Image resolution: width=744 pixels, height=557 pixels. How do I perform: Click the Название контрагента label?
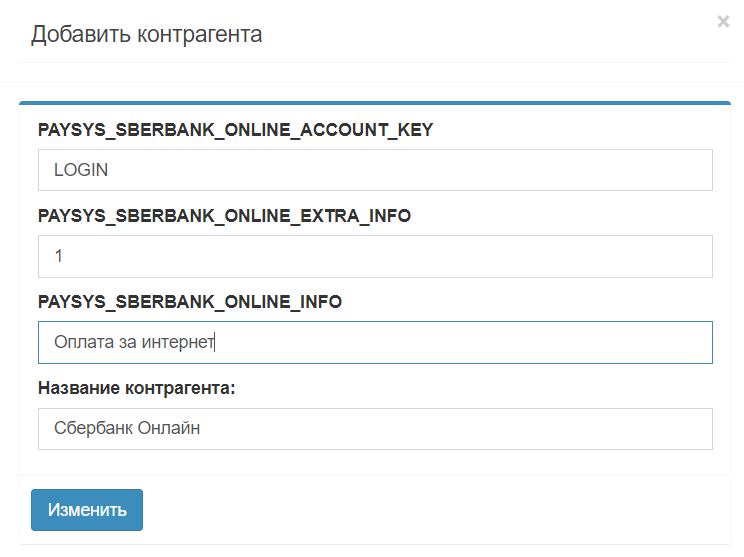(x=137, y=388)
